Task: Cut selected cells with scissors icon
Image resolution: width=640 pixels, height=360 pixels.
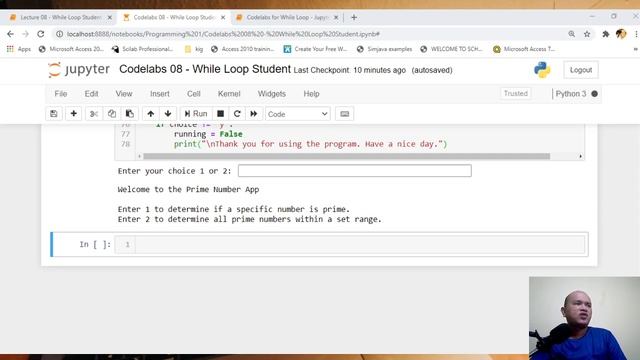Action: coord(94,114)
